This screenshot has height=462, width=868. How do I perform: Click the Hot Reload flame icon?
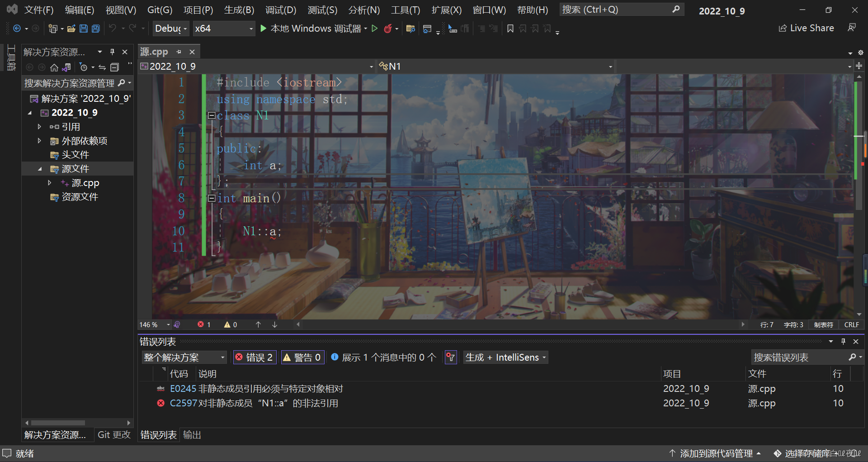point(388,29)
